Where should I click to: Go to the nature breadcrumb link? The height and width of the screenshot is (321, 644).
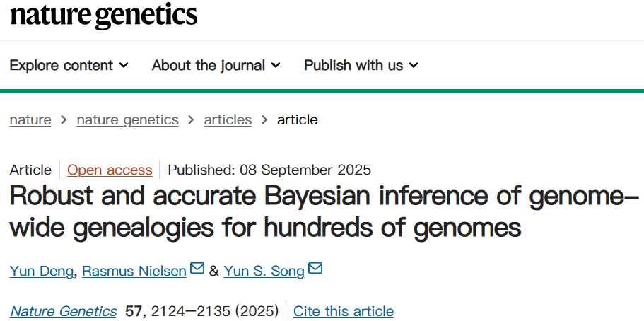[x=30, y=120]
